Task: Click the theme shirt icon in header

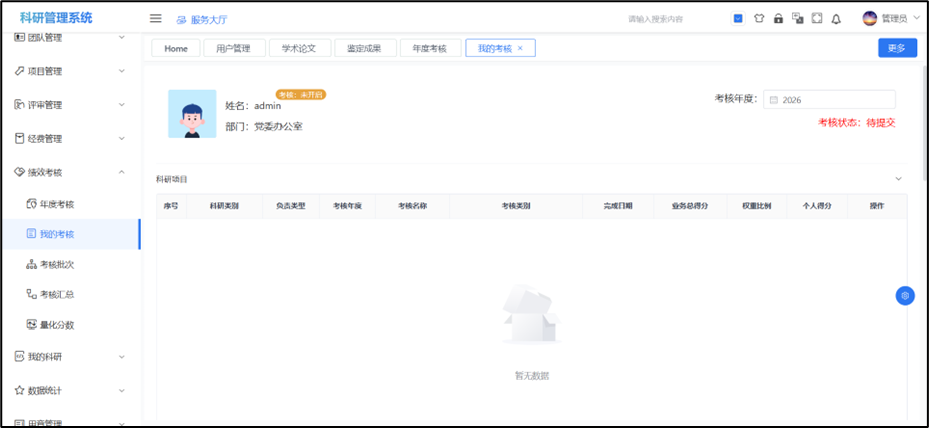Action: coord(759,18)
